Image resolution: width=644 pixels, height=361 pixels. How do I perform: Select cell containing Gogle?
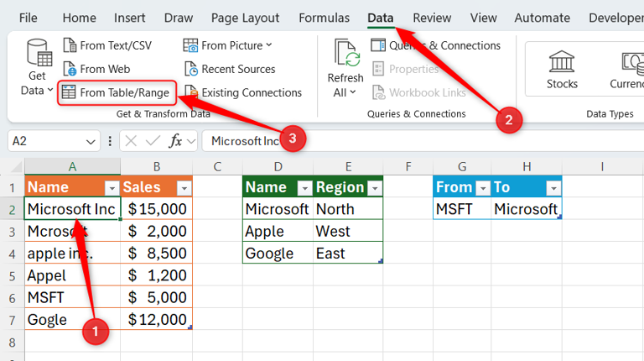point(73,320)
